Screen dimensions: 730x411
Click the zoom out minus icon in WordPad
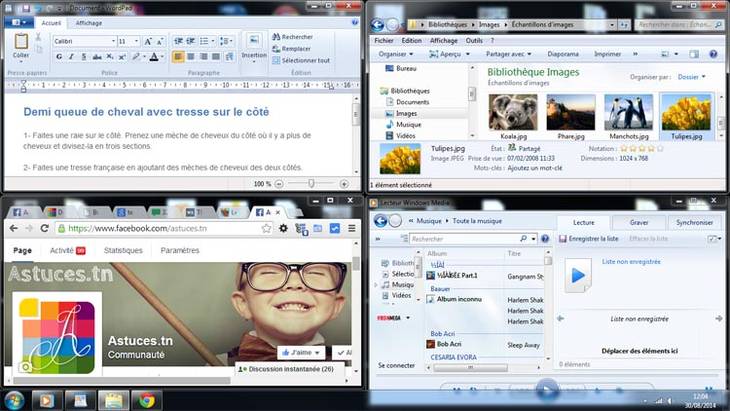pos(278,184)
